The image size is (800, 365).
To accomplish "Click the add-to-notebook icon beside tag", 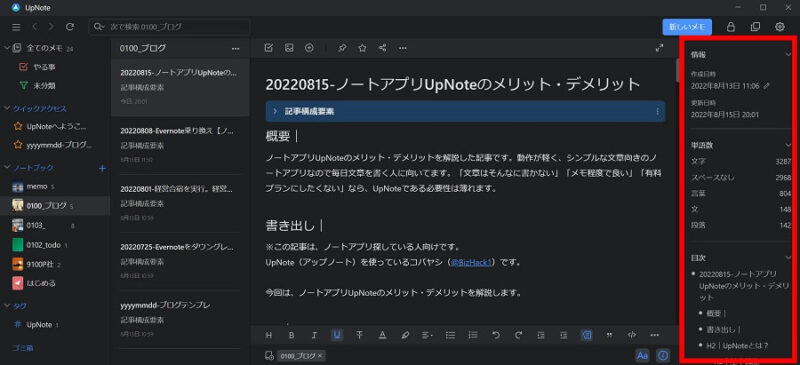I will [x=269, y=356].
